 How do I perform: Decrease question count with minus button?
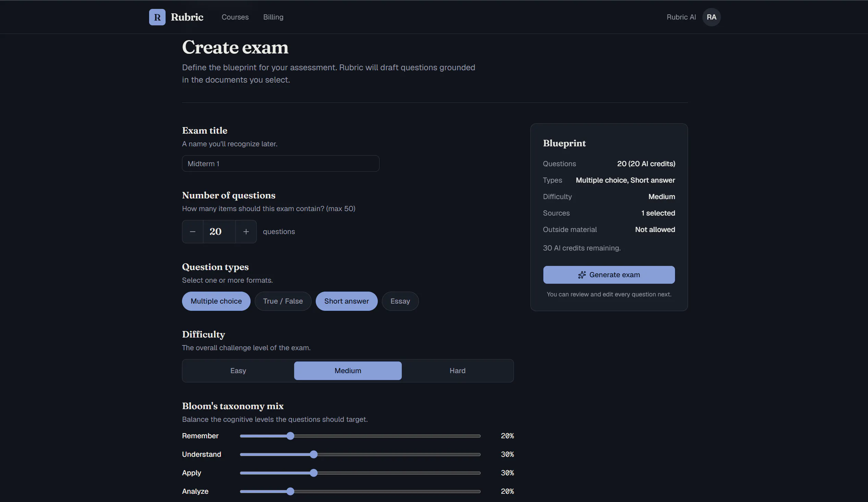coord(193,231)
